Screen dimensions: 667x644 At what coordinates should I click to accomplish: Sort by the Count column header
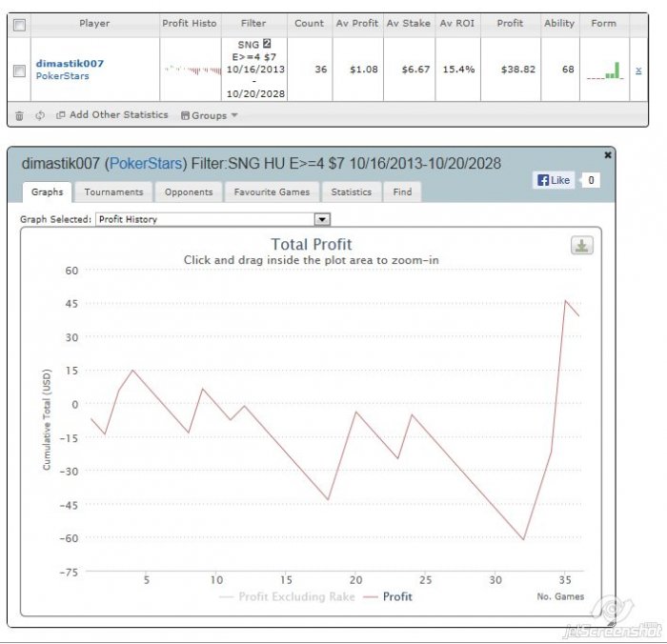tap(310, 24)
